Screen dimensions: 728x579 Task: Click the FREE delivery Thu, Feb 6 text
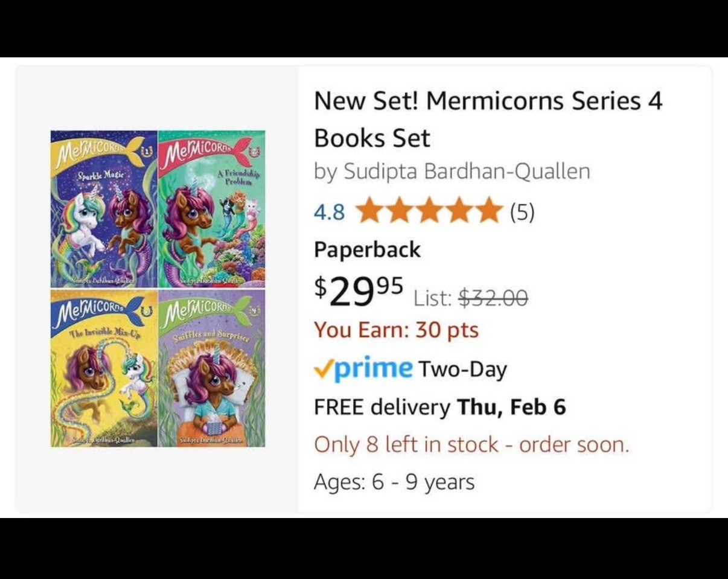[439, 407]
